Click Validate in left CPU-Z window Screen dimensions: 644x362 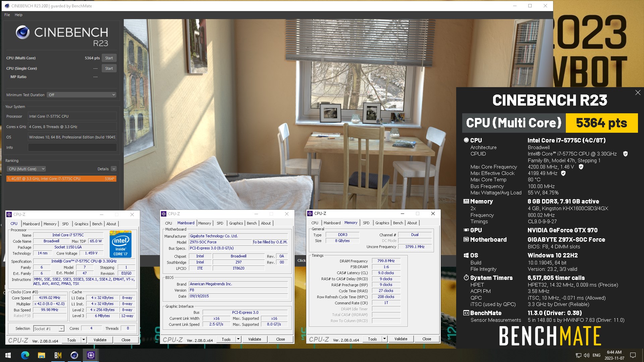pos(100,340)
